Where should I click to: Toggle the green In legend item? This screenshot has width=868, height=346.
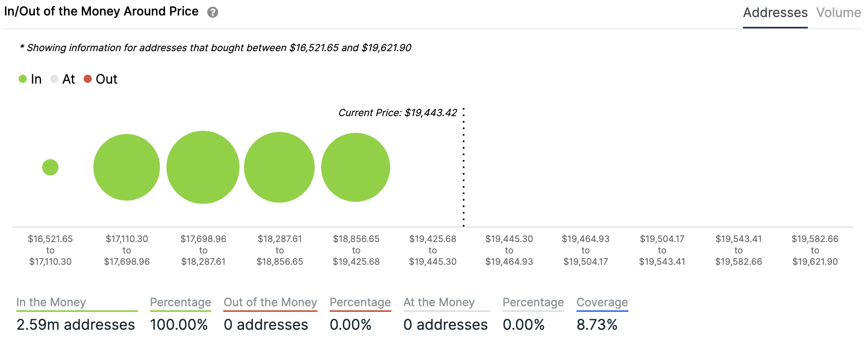point(30,79)
